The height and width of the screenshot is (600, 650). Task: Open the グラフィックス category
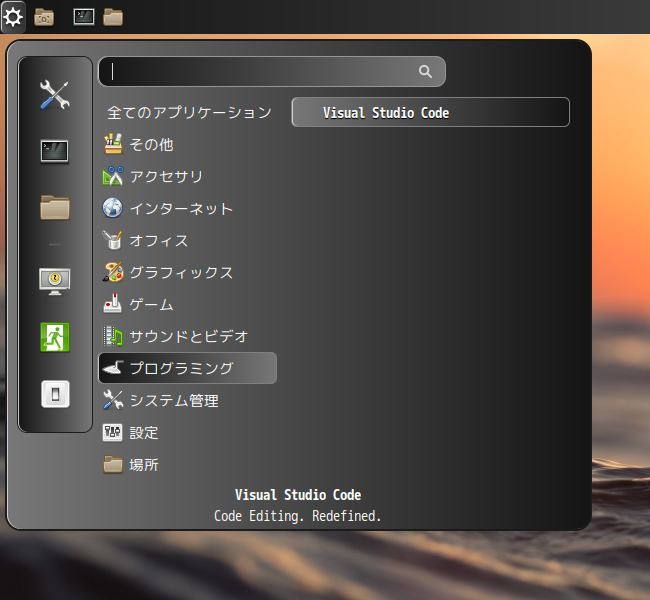pyautogui.click(x=188, y=272)
